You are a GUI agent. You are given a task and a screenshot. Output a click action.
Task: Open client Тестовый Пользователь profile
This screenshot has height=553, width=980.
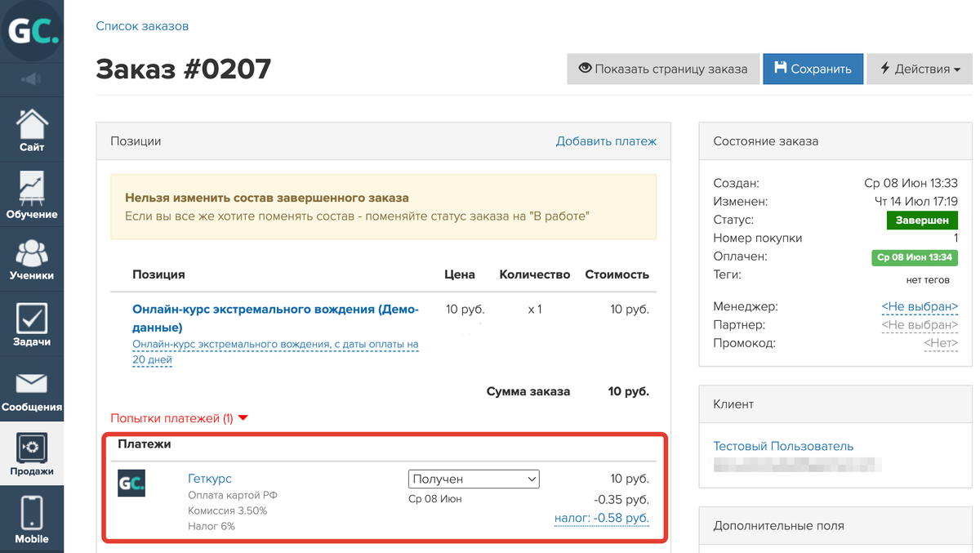coord(783,446)
